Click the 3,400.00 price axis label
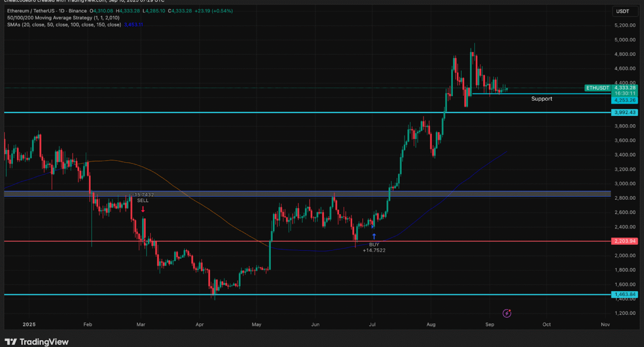The image size is (644, 347). [x=626, y=155]
